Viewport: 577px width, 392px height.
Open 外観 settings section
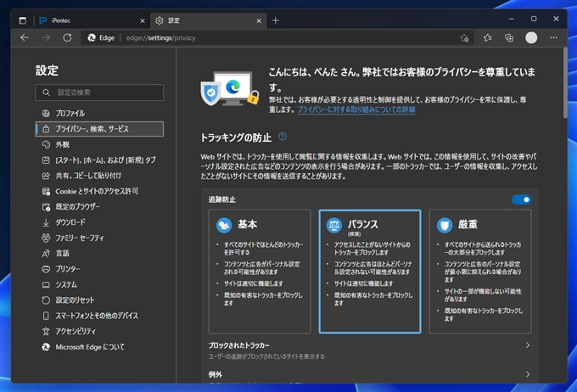pos(99,144)
